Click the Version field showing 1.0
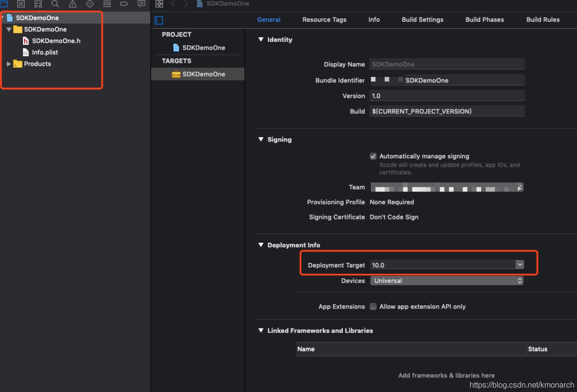The width and height of the screenshot is (577, 392). [x=447, y=96]
